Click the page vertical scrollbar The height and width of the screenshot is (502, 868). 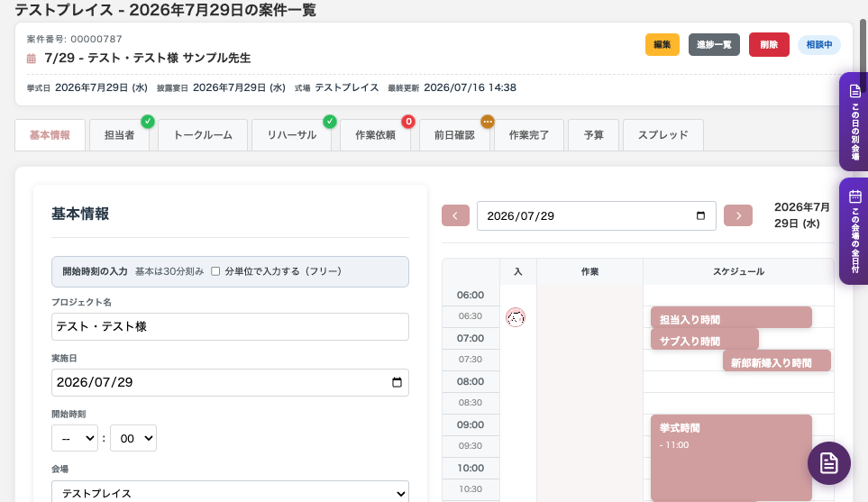point(863,55)
